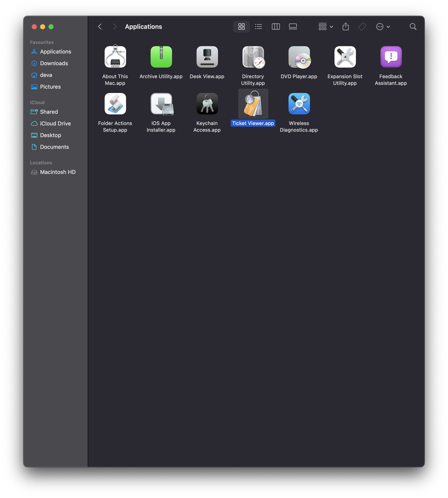This screenshot has height=498, width=448.
Task: Open iCloud Drive in the sidebar
Action: pyautogui.click(x=55, y=124)
